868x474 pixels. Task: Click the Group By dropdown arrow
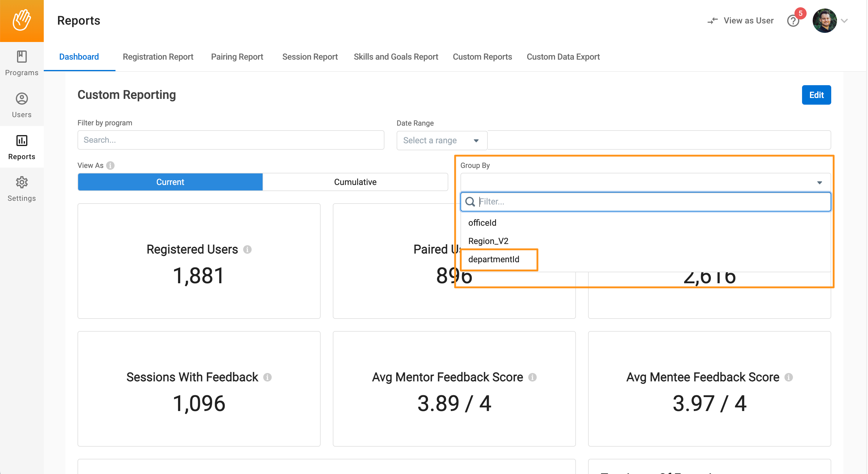pos(819,183)
